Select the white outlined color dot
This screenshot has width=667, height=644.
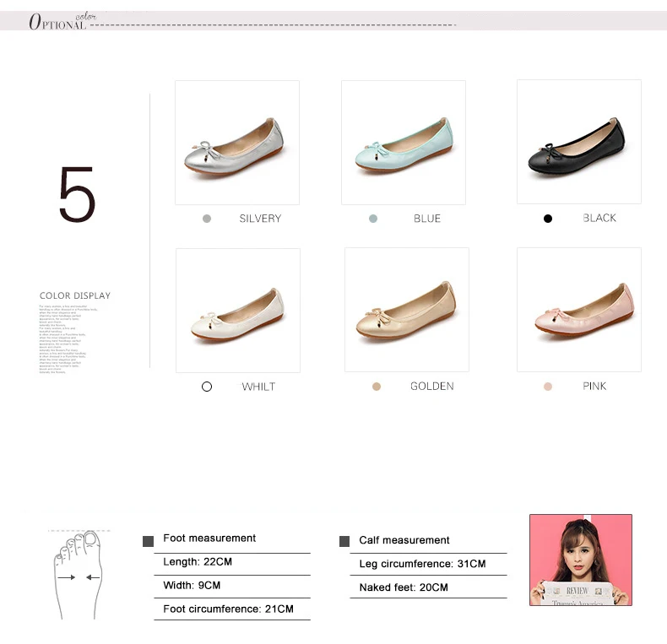pyautogui.click(x=207, y=387)
